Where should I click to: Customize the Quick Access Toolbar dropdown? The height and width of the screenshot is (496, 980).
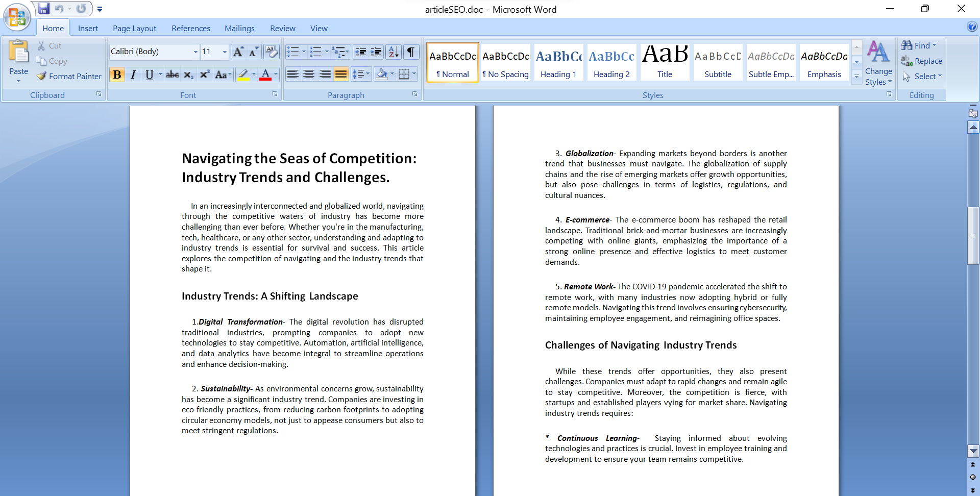(x=100, y=9)
